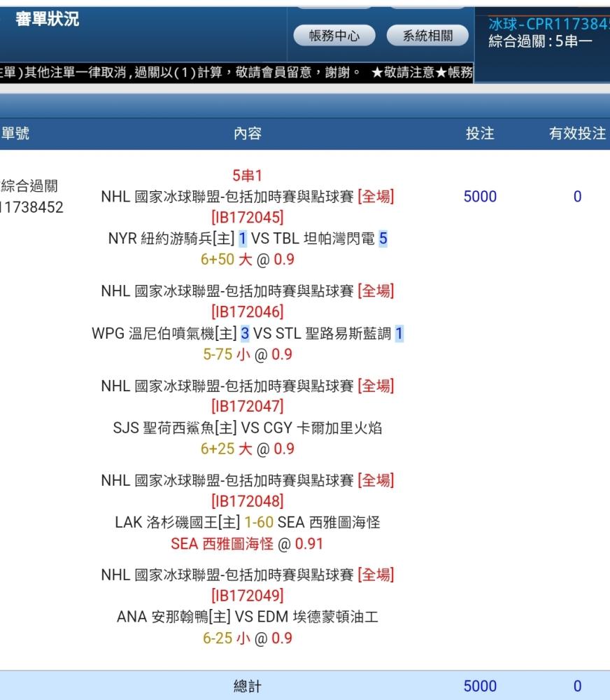Click the 6+50 大 @ 0.9 pick

tap(248, 260)
